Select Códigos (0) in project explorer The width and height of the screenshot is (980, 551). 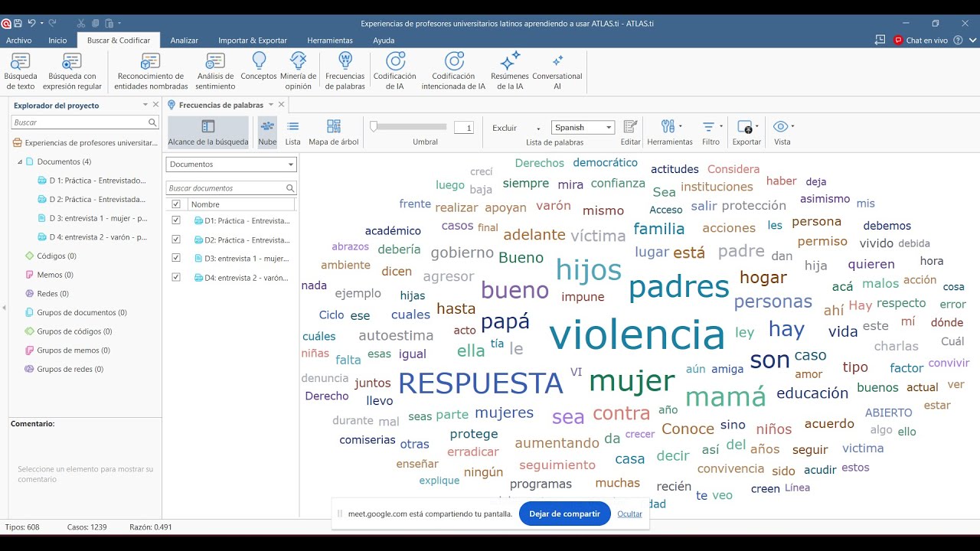tap(51, 256)
